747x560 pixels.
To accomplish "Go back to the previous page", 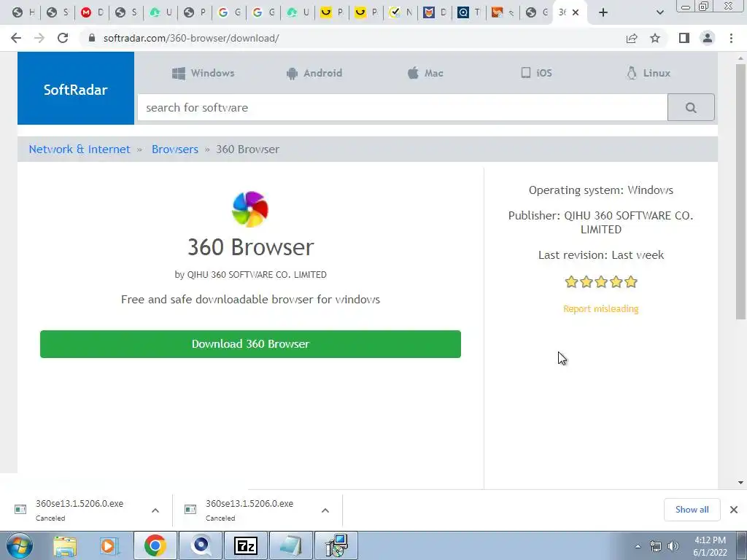I will (16, 38).
